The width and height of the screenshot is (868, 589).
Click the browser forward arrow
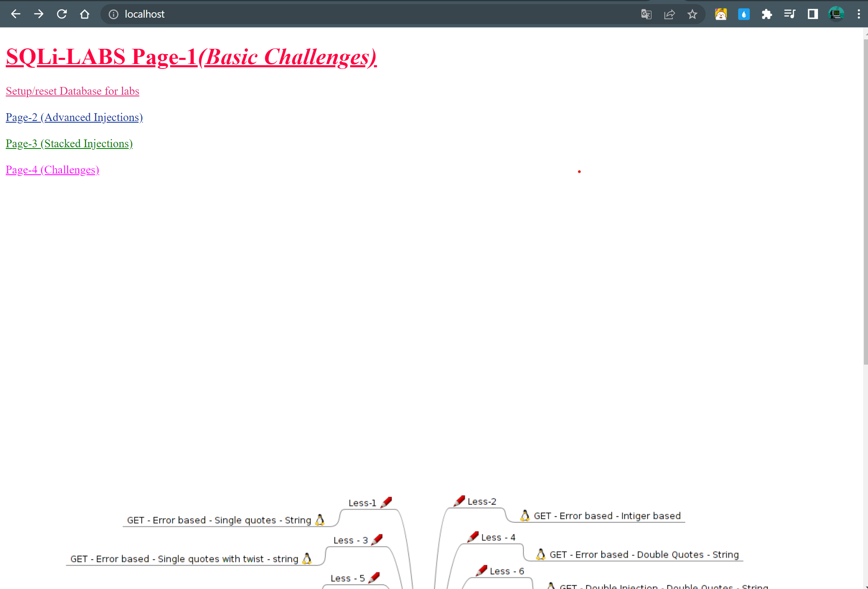click(x=39, y=14)
